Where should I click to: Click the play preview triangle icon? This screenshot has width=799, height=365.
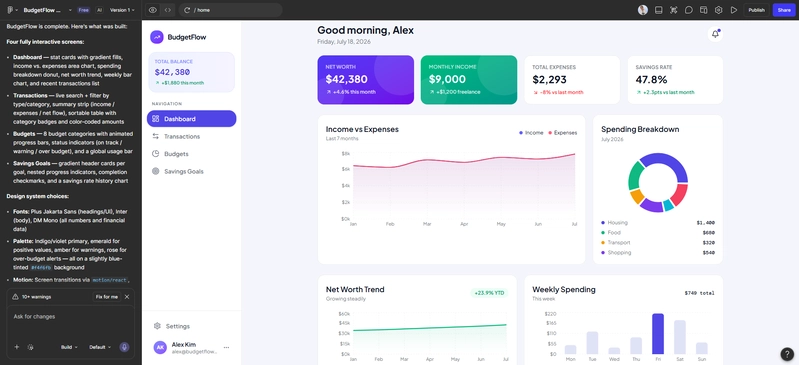pos(734,10)
